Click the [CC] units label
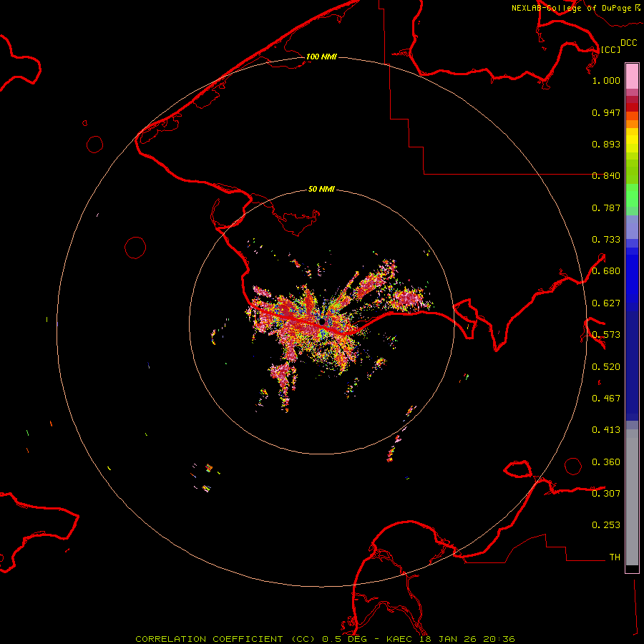The image size is (644, 644). (x=610, y=49)
